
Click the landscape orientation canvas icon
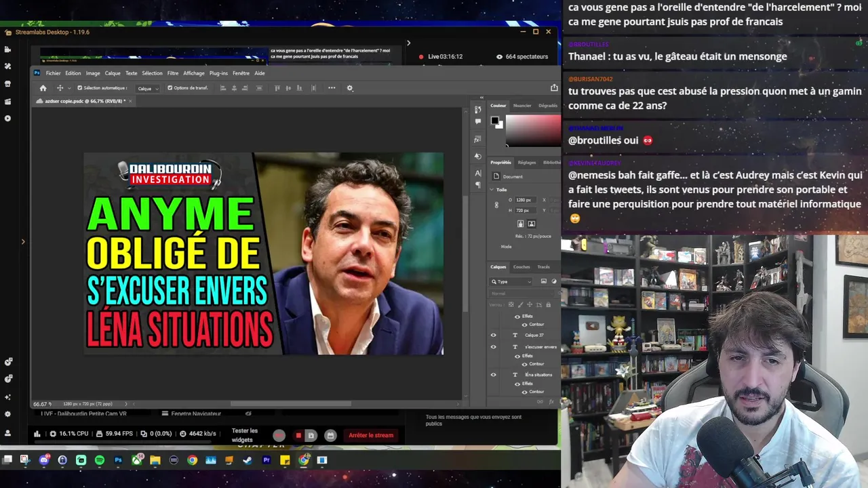coord(532,224)
